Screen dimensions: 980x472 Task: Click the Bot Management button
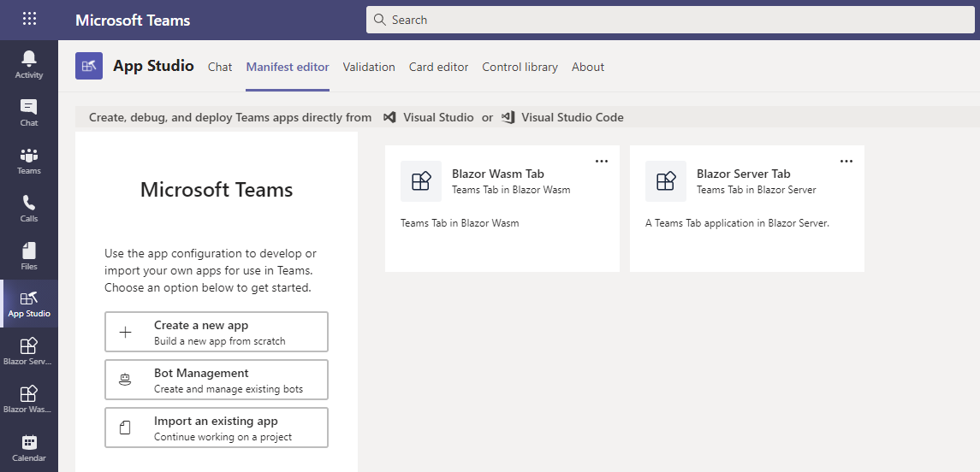[x=217, y=380]
